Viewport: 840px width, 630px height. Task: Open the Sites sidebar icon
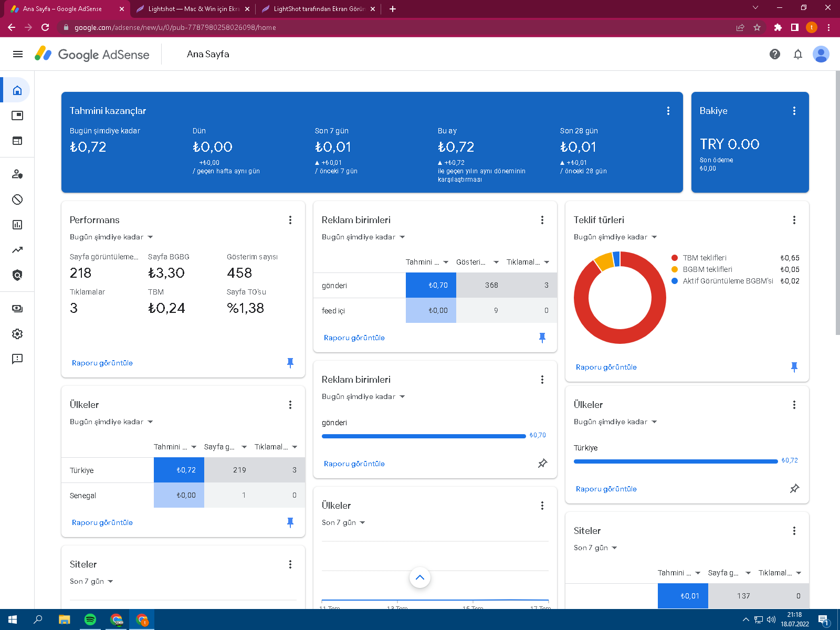pyautogui.click(x=17, y=141)
